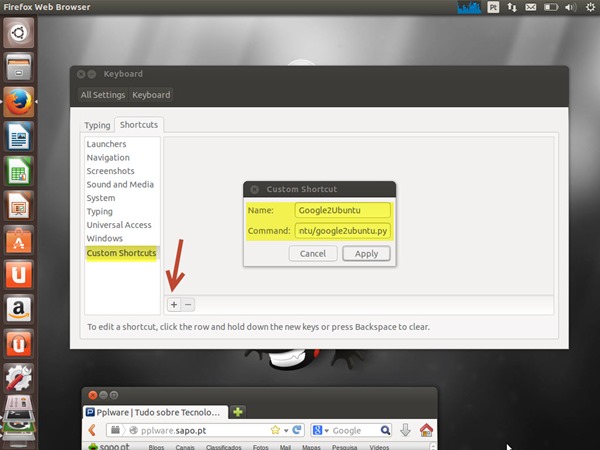Click the Firefox URL address bar
The height and width of the screenshot is (450, 600).
tap(205, 430)
